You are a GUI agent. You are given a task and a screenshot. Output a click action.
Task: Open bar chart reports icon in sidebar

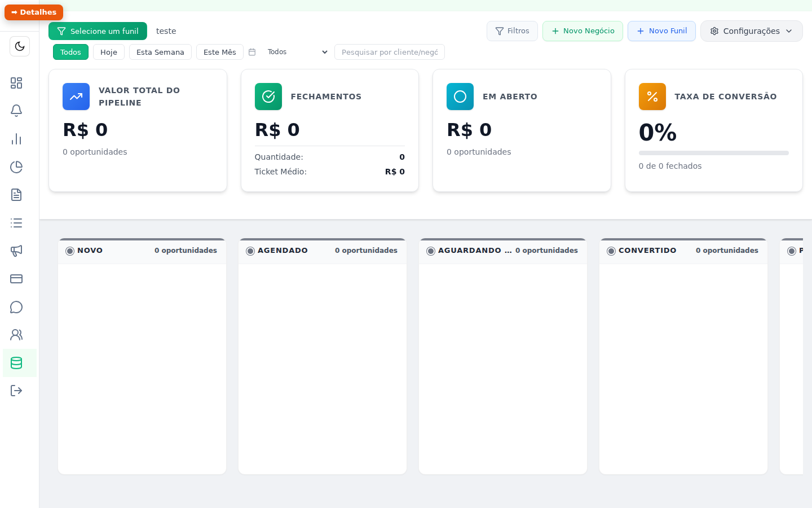coord(16,139)
